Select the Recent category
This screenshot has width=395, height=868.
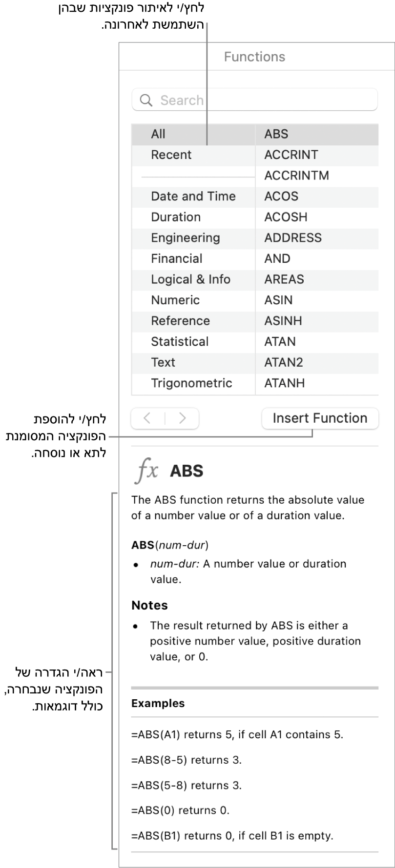point(171,155)
